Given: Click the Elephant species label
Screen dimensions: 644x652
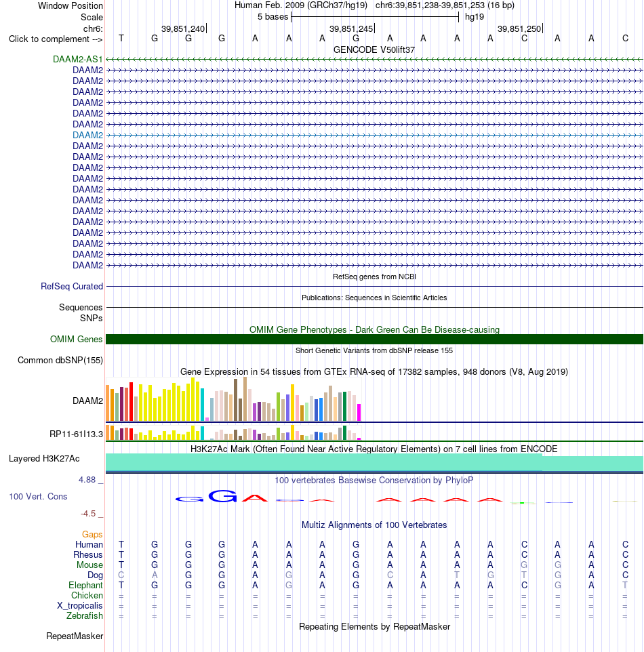Looking at the screenshot, I should point(85,585).
